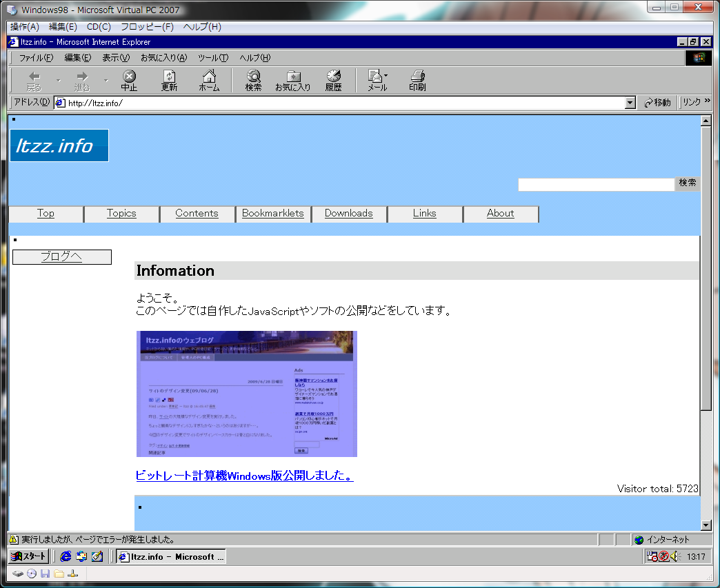Go to Home (ホーム) icon
The image size is (720, 588).
(x=209, y=81)
